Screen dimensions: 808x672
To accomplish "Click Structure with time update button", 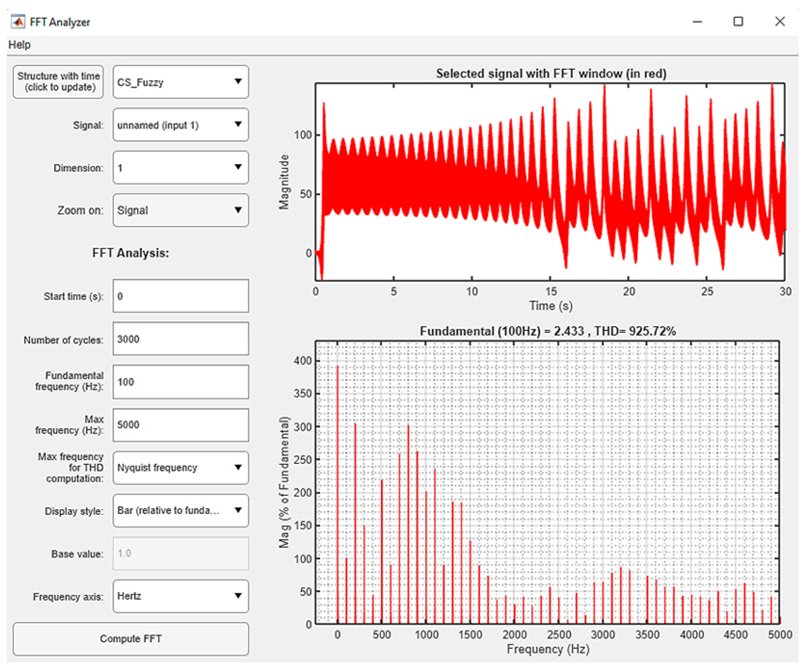I will tap(58, 81).
